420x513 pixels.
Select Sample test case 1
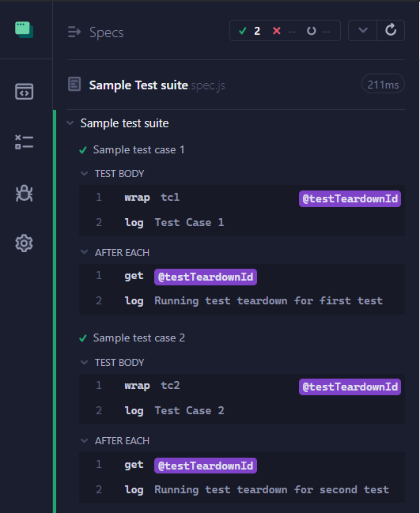point(138,150)
